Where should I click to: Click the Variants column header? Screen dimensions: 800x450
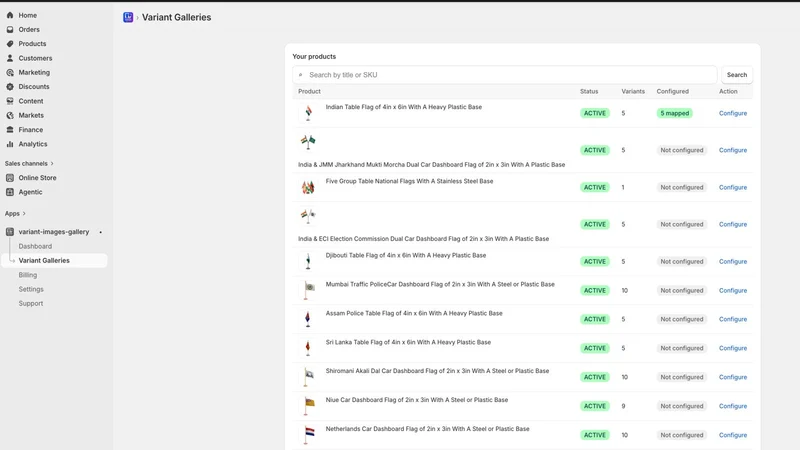point(633,91)
